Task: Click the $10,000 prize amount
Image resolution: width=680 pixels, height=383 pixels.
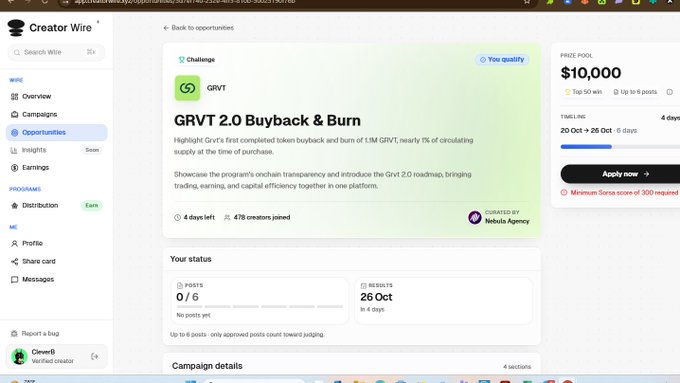Action: [590, 73]
